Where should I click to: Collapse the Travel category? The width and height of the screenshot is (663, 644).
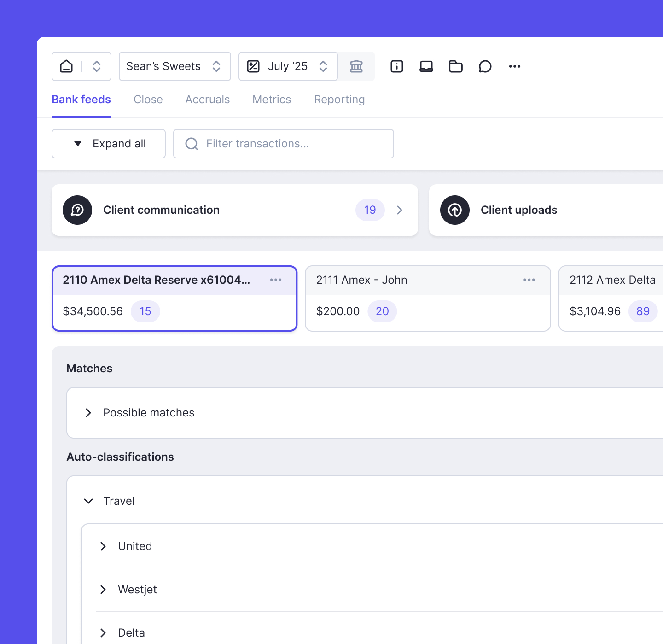(x=88, y=501)
